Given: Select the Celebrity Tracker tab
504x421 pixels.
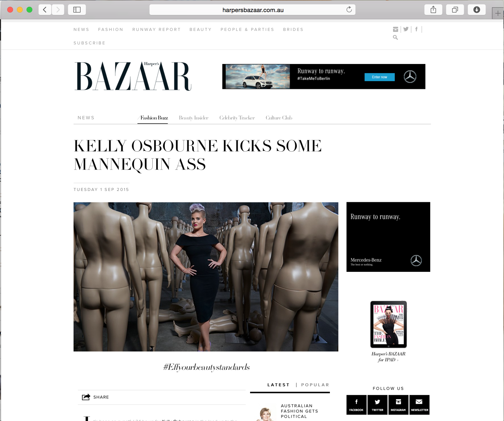Looking at the screenshot, I should click(x=237, y=118).
